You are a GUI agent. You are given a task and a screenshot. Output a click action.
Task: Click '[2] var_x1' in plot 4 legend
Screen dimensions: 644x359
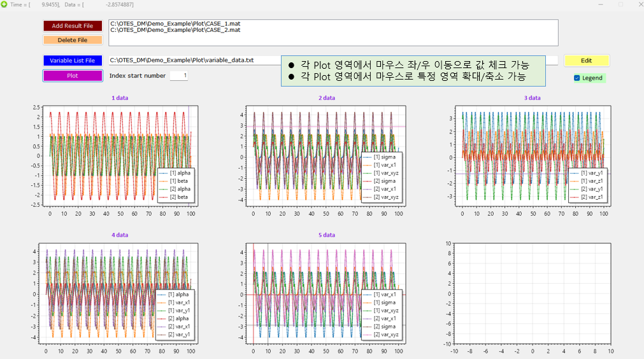[179, 327]
